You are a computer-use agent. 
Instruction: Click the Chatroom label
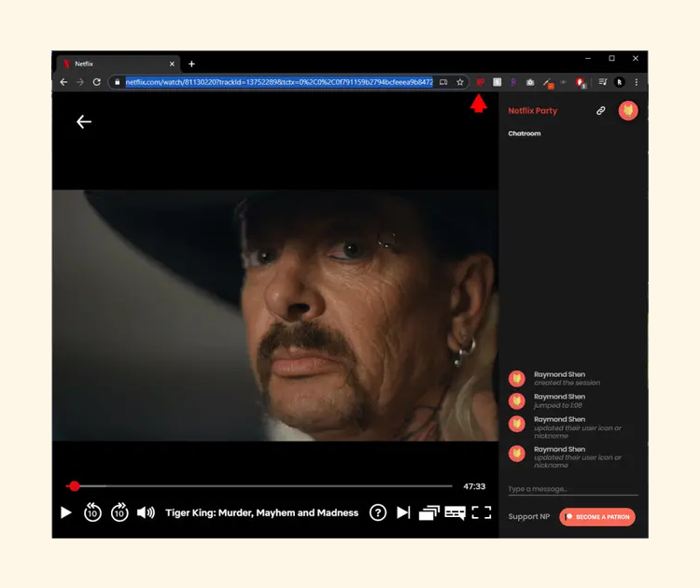[x=525, y=133]
